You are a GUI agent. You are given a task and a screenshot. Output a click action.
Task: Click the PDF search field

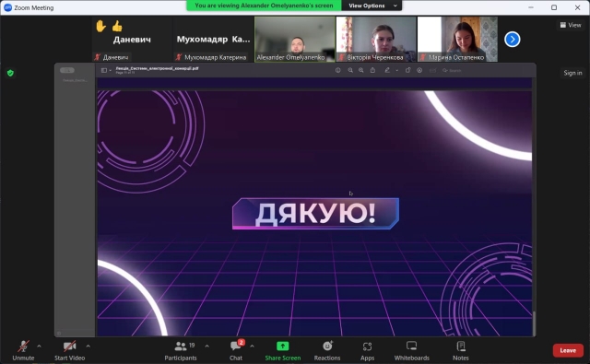pos(452,71)
